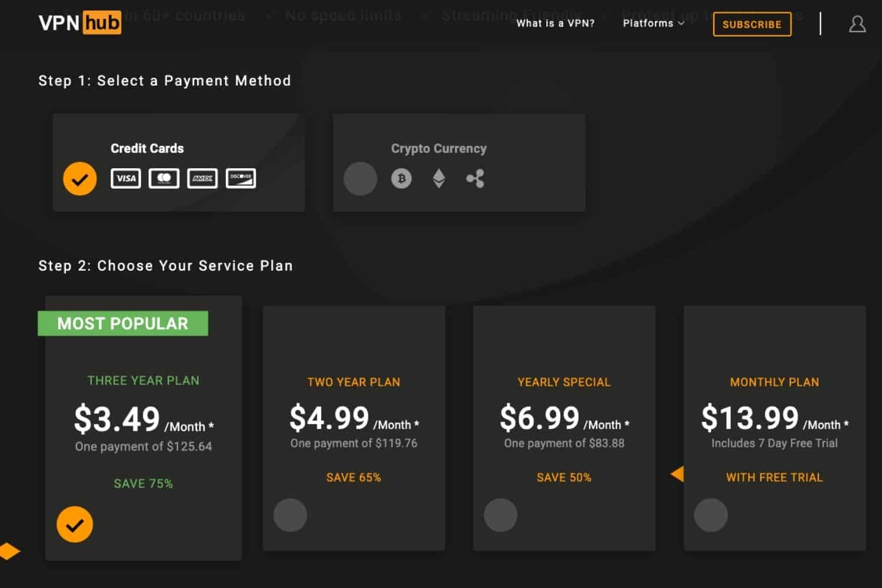Viewport: 882px width, 588px height.
Task: Click the Ripple icon
Action: pyautogui.click(x=475, y=178)
